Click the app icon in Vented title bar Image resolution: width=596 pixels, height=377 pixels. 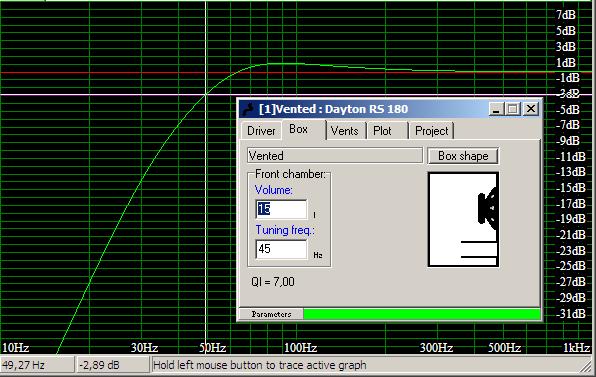[248, 109]
